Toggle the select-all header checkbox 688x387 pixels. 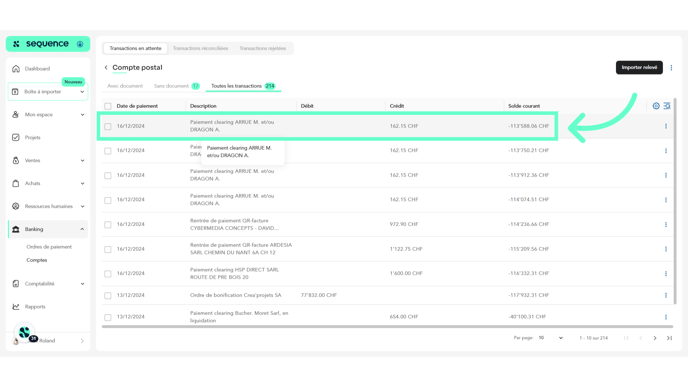(108, 106)
